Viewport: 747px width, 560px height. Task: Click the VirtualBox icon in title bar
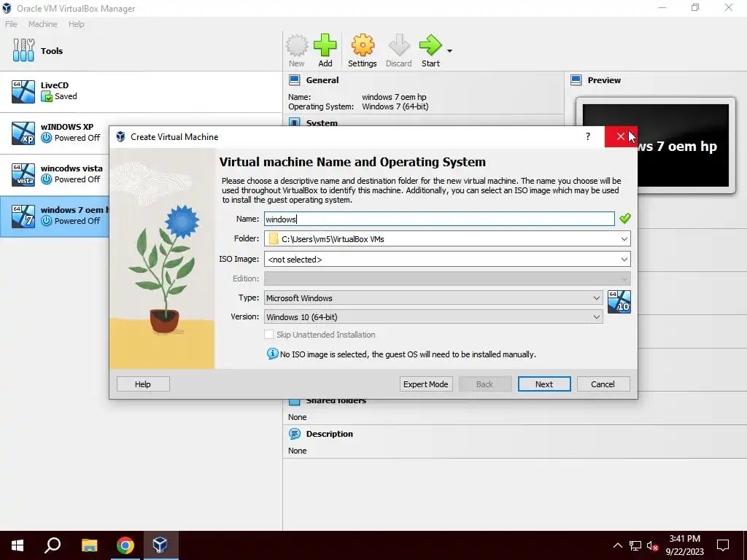click(7, 8)
